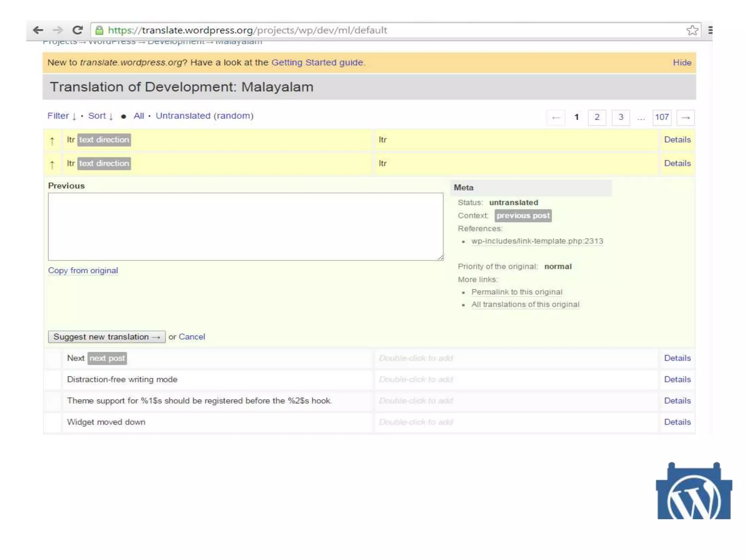Jump to page 107
The width and height of the screenshot is (747, 560).
(x=661, y=117)
